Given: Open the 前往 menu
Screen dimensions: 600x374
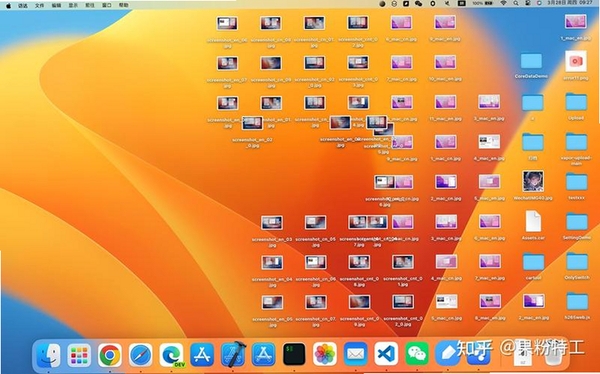Looking at the screenshot, I should tap(90, 5).
